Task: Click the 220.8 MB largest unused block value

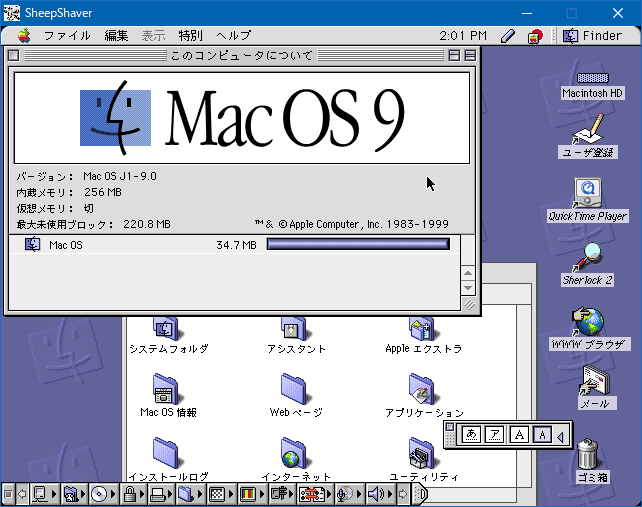Action: [x=147, y=224]
